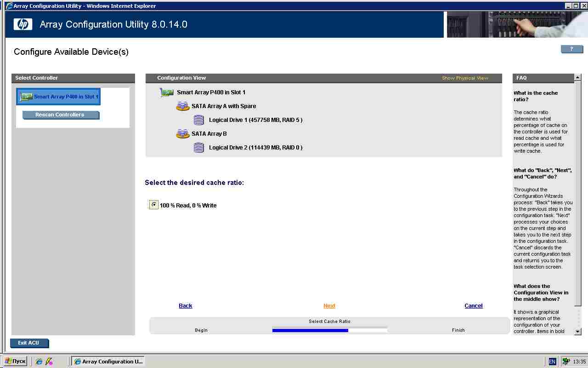Click the SATA Array B disk icon

tap(182, 134)
